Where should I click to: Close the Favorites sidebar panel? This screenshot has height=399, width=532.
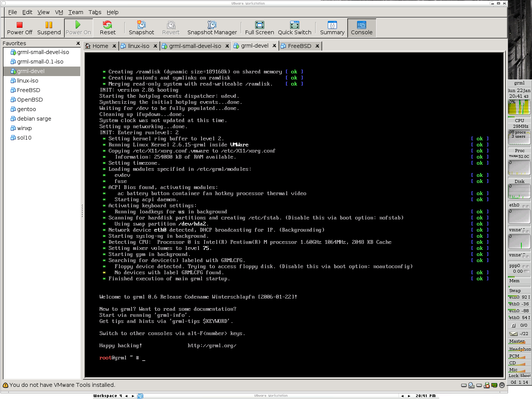78,43
